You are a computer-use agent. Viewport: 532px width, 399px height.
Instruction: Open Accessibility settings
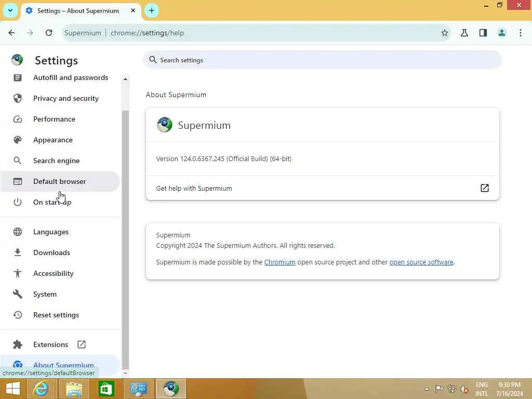[60, 273]
